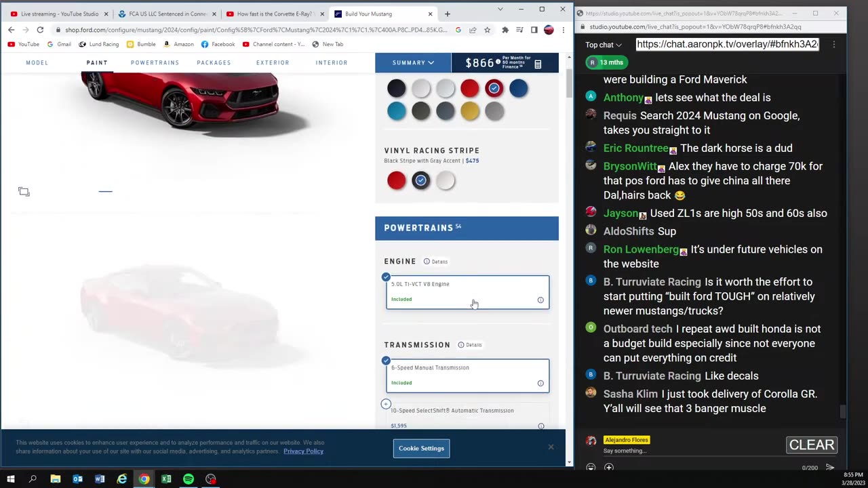This screenshot has width=868, height=488.
Task: Switch to Live streaming YouTube Studio tab
Action: (x=58, y=14)
